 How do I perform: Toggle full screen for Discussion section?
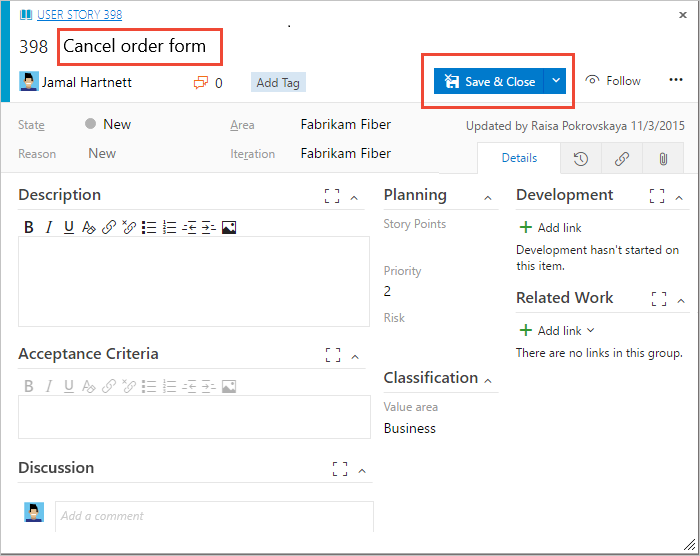tap(340, 468)
